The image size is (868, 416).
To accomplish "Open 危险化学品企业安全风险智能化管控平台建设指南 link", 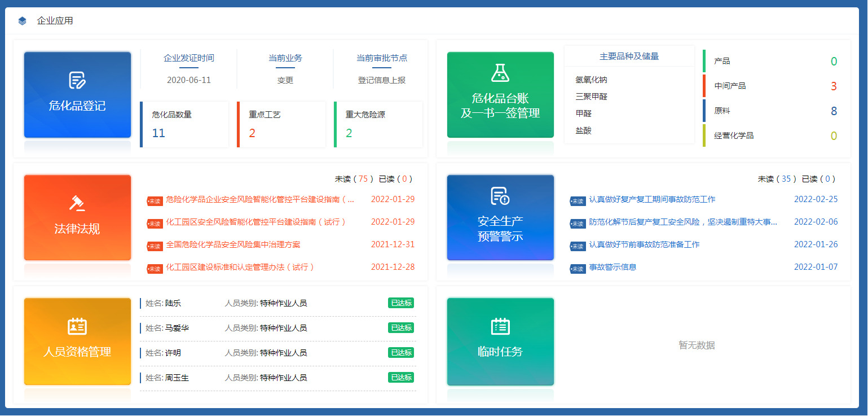I will click(x=260, y=199).
